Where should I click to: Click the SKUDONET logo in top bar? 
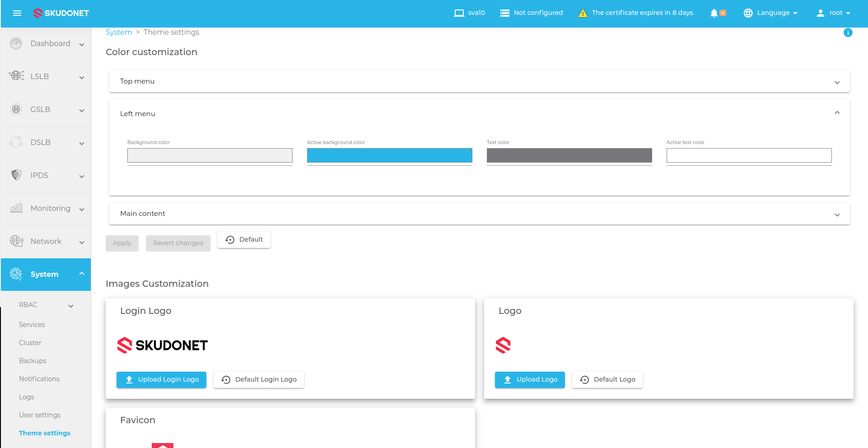point(61,13)
